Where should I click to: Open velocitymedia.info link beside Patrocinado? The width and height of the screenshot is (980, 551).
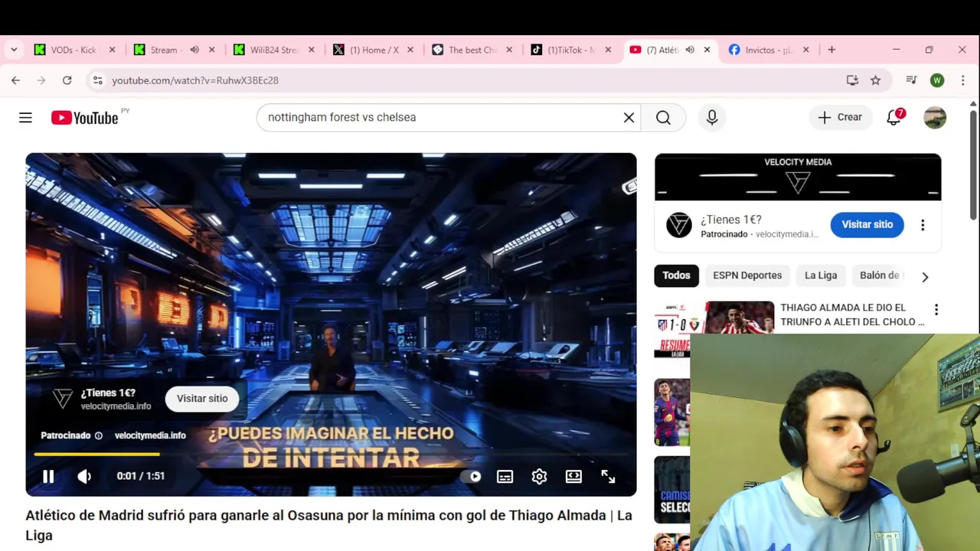coord(150,435)
